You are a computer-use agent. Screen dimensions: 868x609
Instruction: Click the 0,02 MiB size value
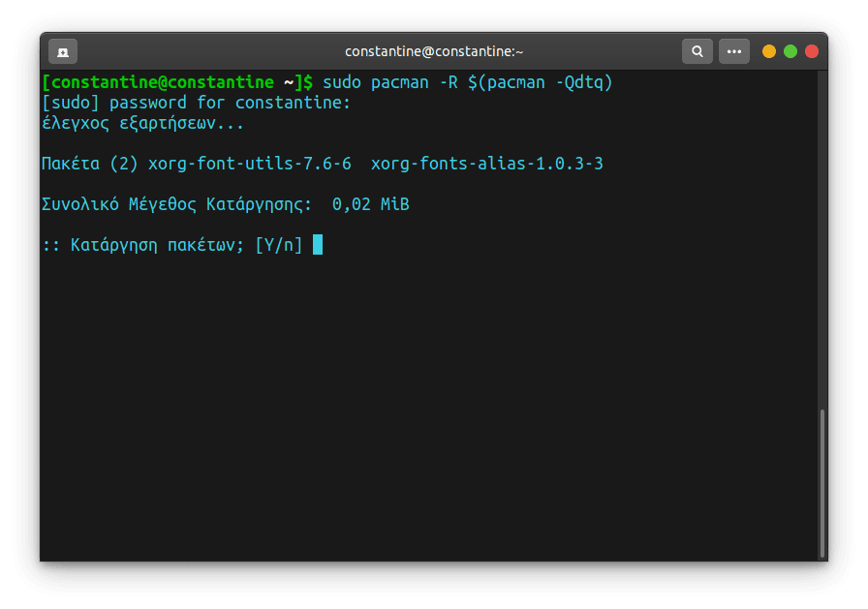370,205
